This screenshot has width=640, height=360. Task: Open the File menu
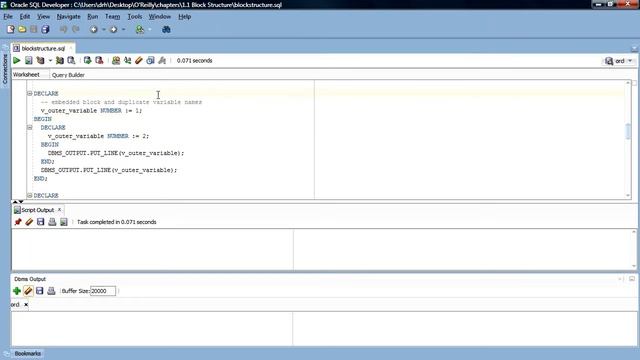(x=8, y=17)
